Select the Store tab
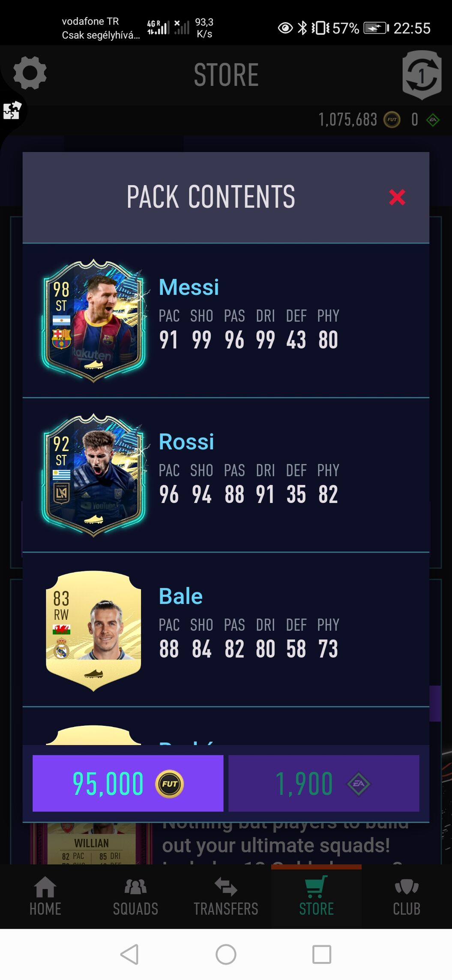This screenshot has height=980, width=452. tap(316, 896)
